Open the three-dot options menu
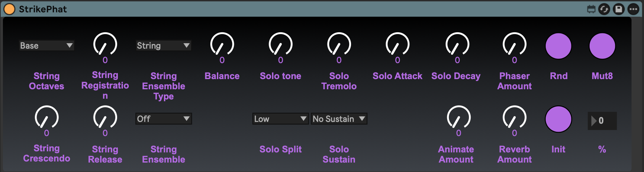The image size is (644, 172). [633, 9]
